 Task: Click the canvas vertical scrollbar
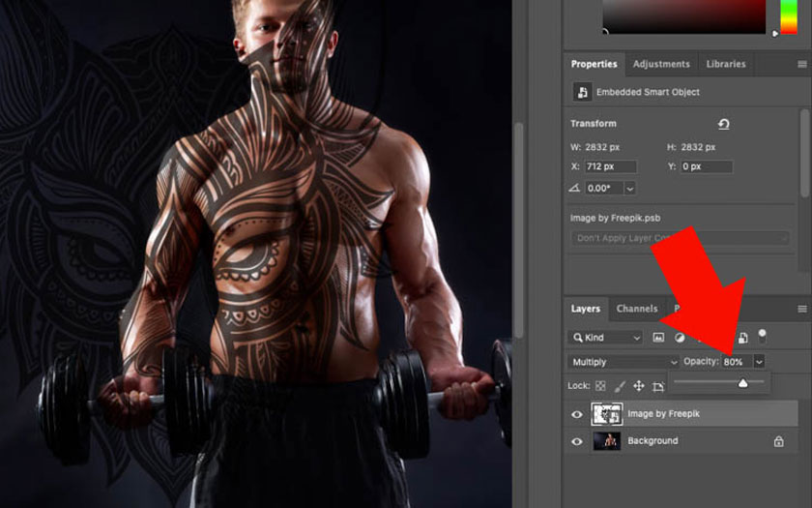(x=519, y=230)
